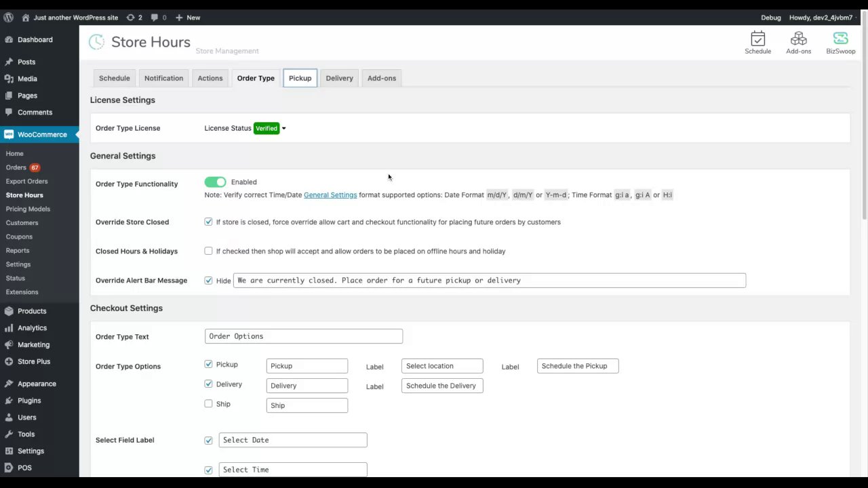Click the plus New icon in admin bar
The image size is (868, 488).
(x=179, y=18)
